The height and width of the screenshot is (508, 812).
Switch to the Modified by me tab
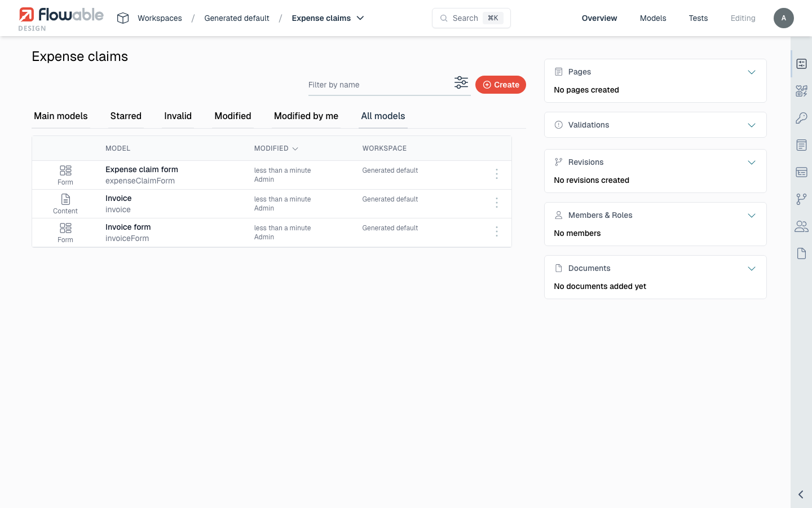click(x=306, y=116)
